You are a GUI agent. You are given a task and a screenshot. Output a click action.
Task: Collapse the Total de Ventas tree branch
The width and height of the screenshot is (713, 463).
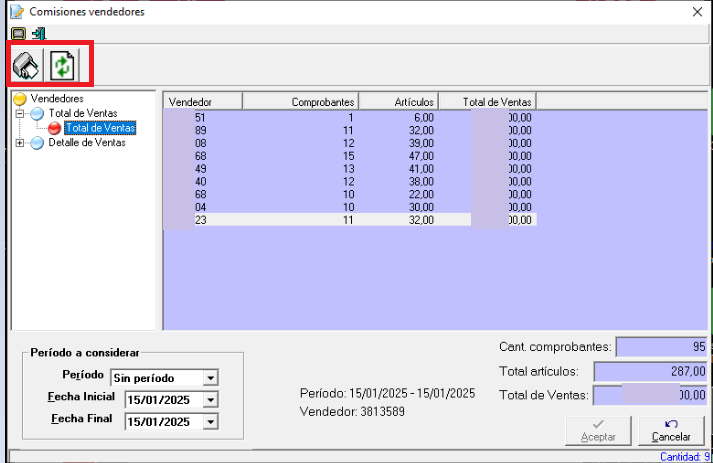[x=21, y=114]
